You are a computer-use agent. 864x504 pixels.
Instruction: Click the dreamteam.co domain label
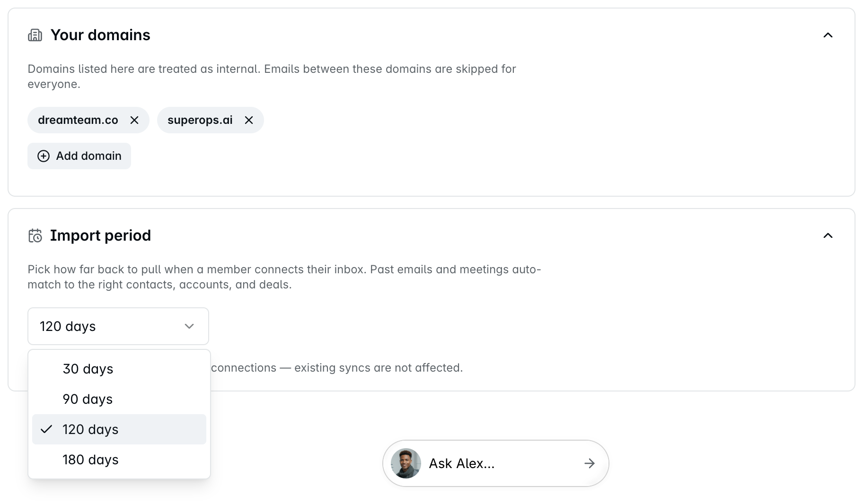[x=78, y=120]
